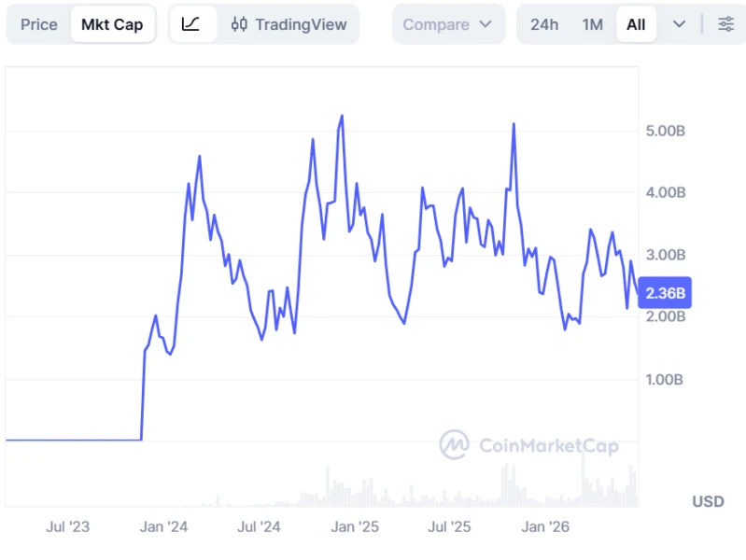Expand more time range options chevron
Viewport: 746px width, 560px height.
680,24
